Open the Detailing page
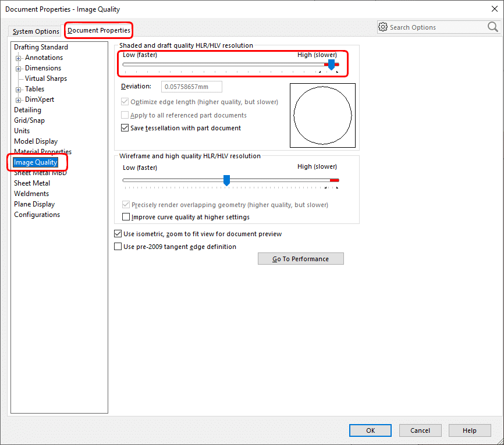 pos(27,110)
